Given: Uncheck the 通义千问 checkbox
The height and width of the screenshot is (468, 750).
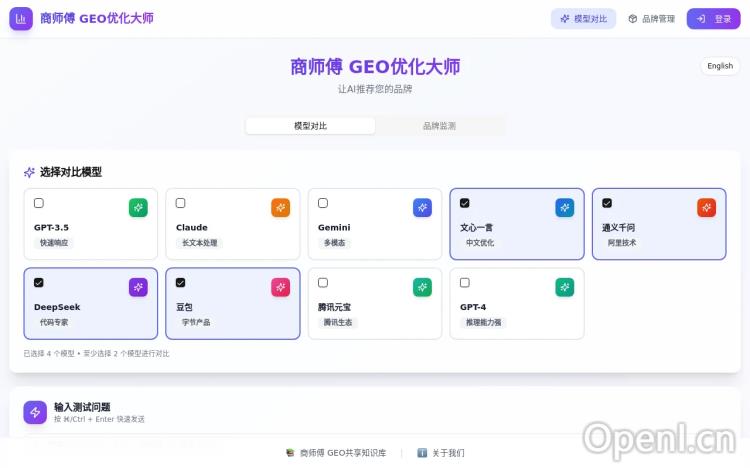Looking at the screenshot, I should pyautogui.click(x=607, y=203).
